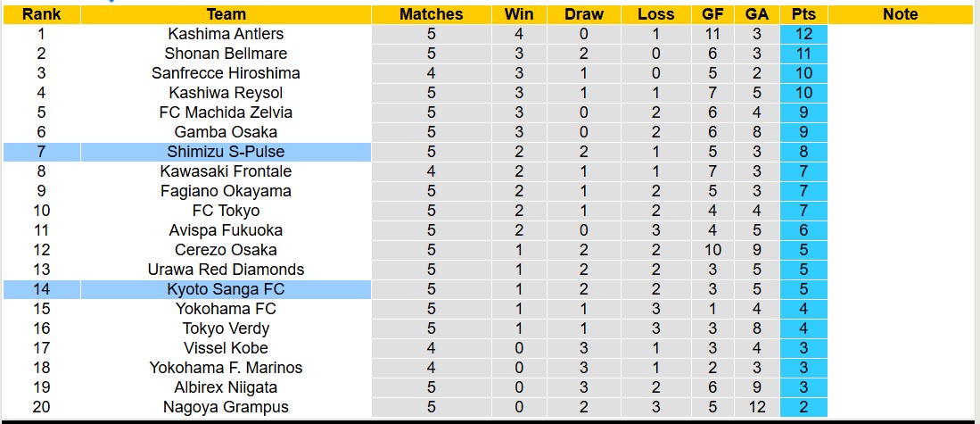The height and width of the screenshot is (424, 980).
Task: Click the Team column header
Action: [x=226, y=14]
